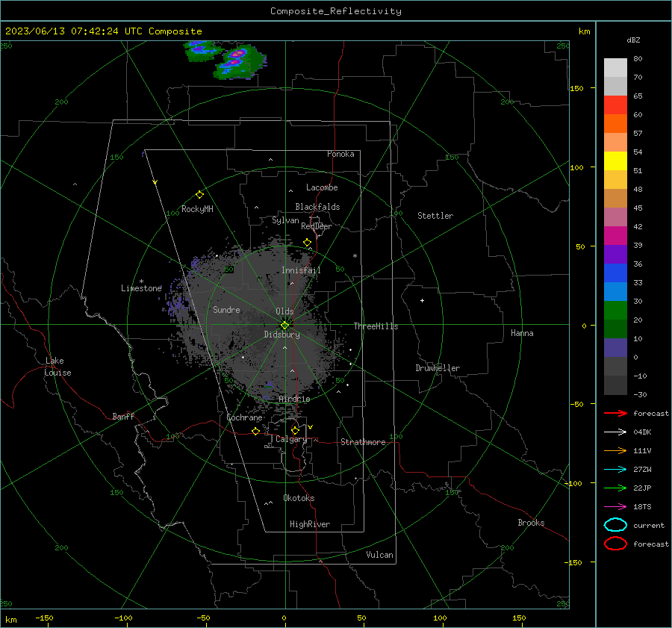Click radar-site diamond between Olds and Didsbury

click(285, 325)
